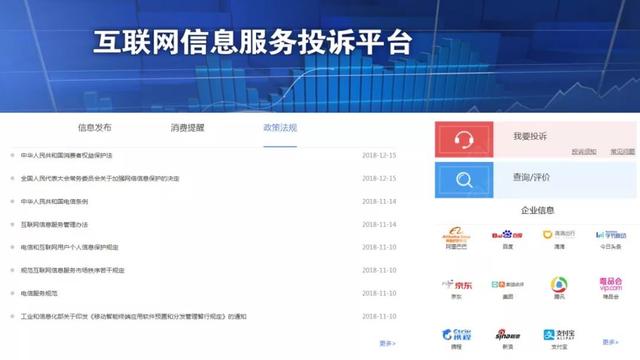Open 全国人民代表大会常务委员会 network information decision

(100, 178)
